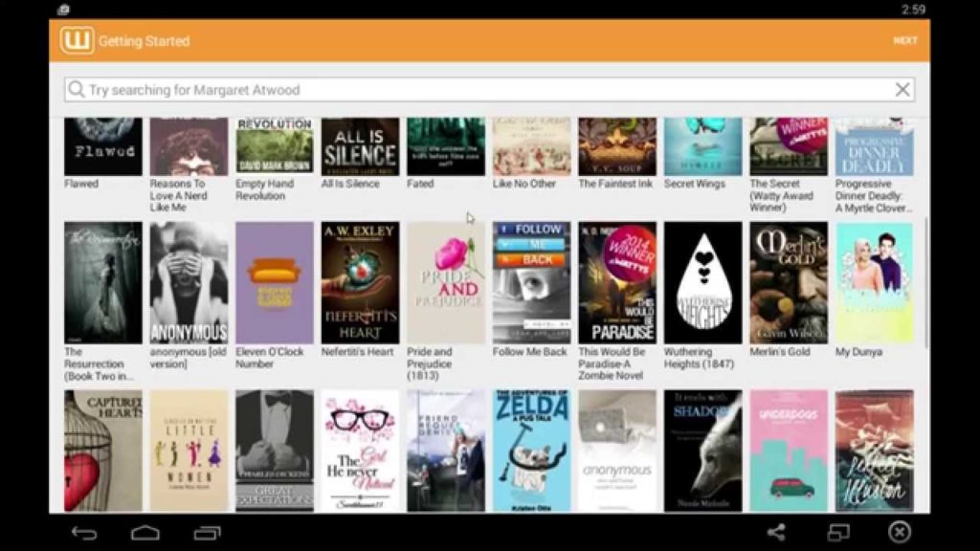Tap Android home navigation icon
This screenshot has height=551, width=980.
click(145, 533)
